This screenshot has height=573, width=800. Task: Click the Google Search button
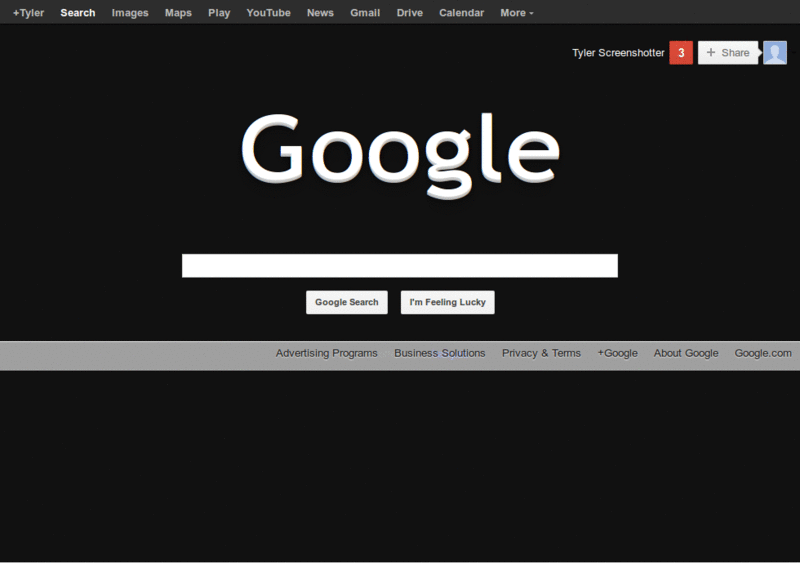[346, 302]
